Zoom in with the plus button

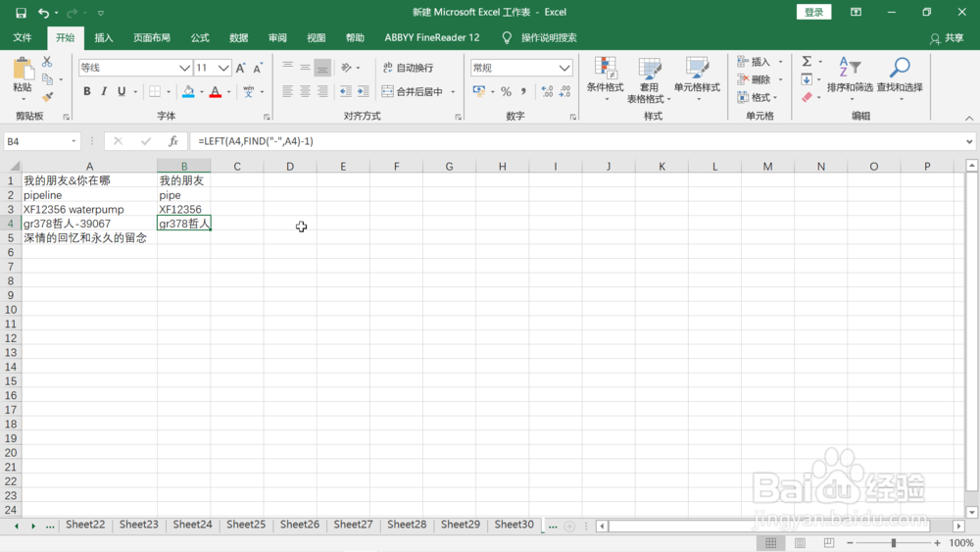click(x=937, y=542)
